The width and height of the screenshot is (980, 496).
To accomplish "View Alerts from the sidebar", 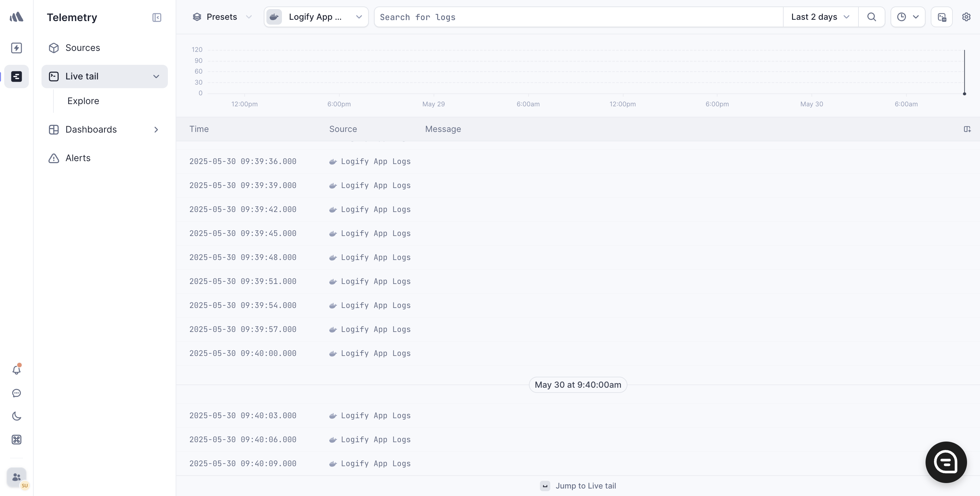I will pos(78,158).
